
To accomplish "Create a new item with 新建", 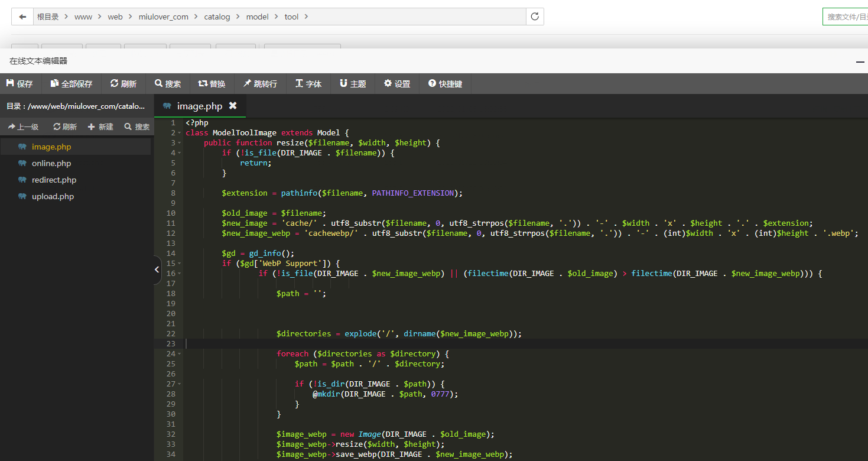I will coord(100,126).
